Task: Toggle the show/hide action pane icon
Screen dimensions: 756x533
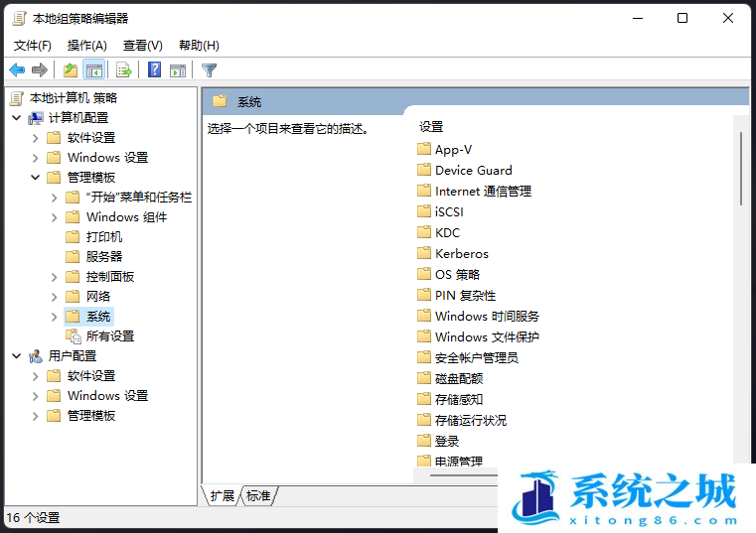Action: [178, 70]
